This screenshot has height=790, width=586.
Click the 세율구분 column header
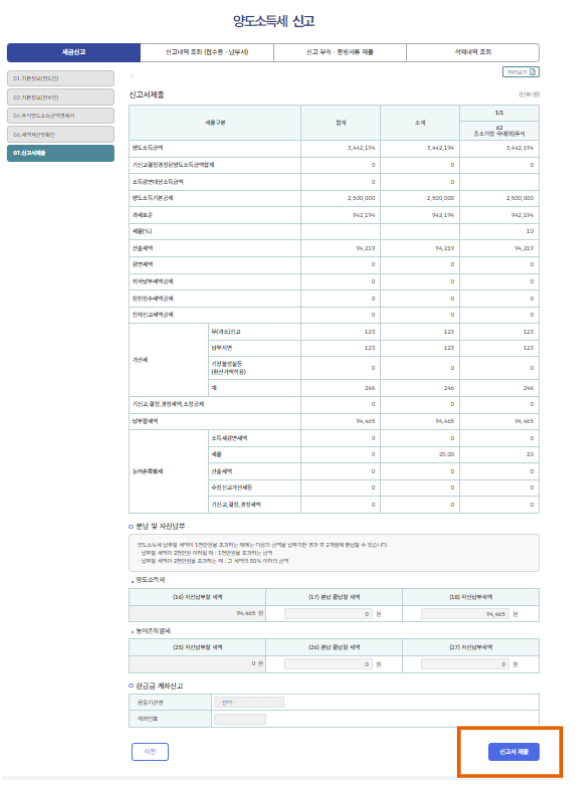point(215,122)
